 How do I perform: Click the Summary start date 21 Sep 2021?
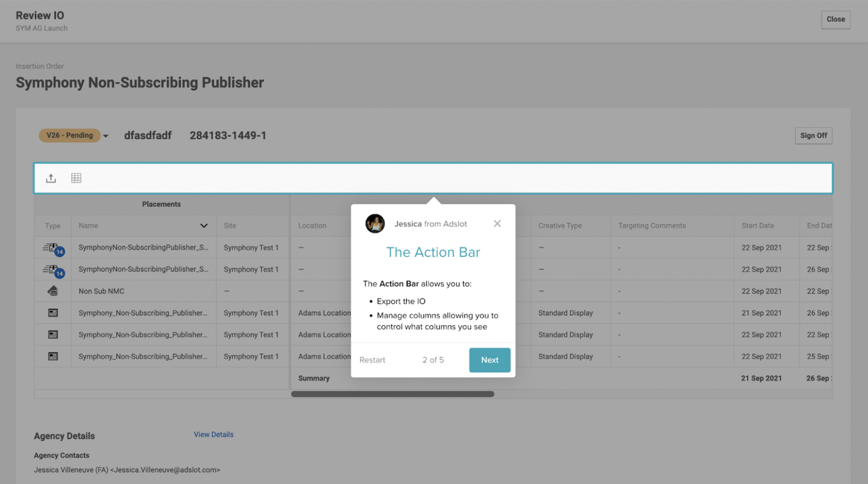point(761,379)
